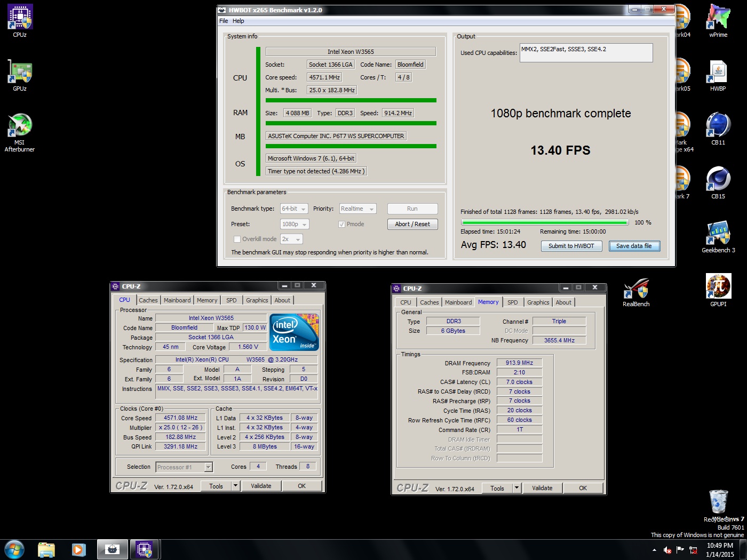Toggle the Pmode checkbox
This screenshot has height=560, width=747.
[x=341, y=224]
